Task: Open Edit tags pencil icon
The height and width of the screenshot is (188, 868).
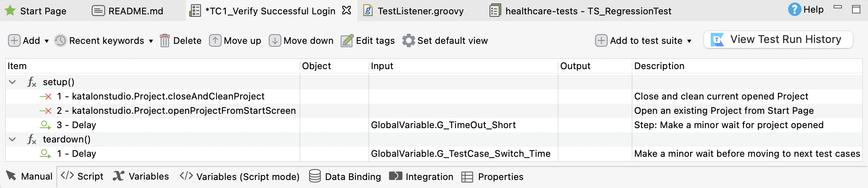Action: point(347,41)
